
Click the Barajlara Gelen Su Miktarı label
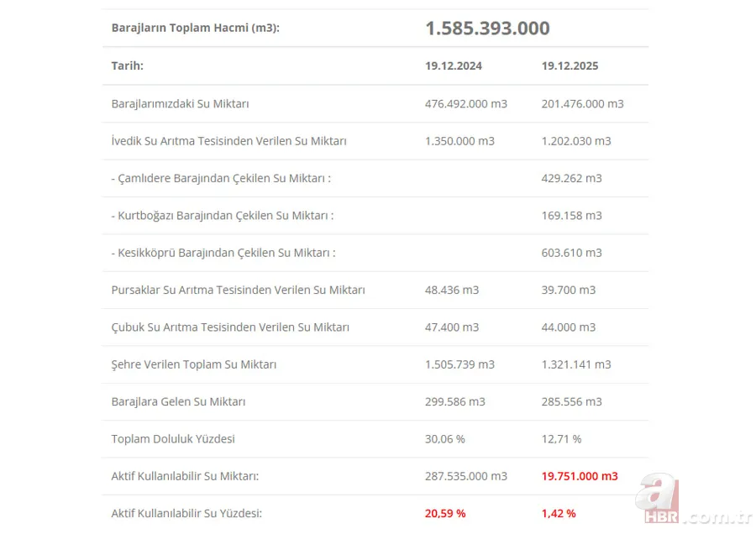coord(178,401)
